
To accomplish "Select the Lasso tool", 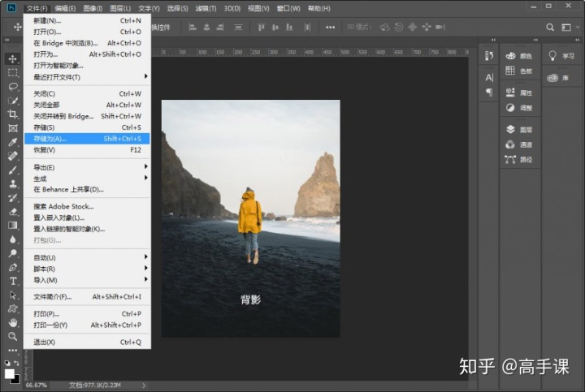I will click(13, 87).
